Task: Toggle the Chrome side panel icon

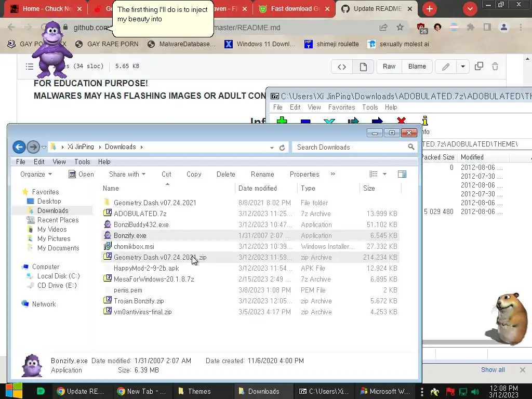Action: pos(487,27)
